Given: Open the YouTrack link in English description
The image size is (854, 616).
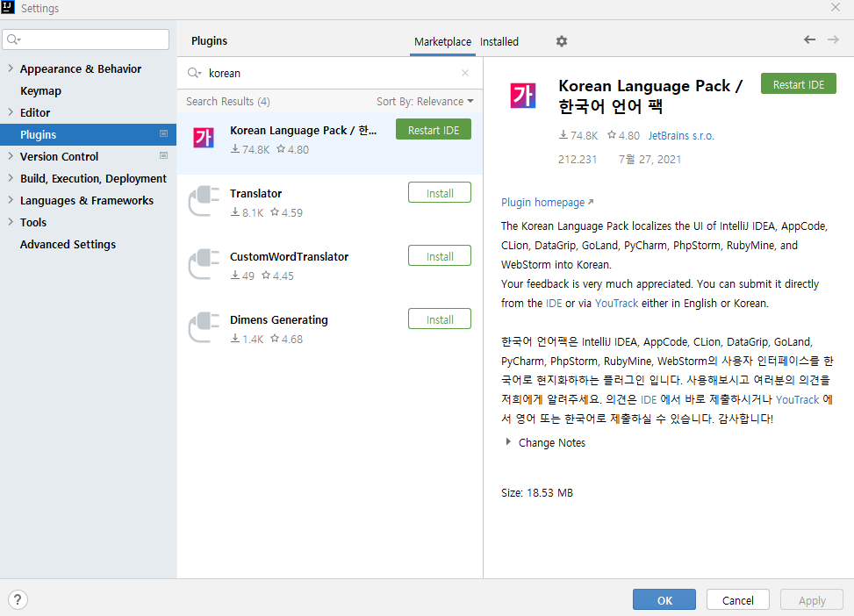Looking at the screenshot, I should coord(616,304).
